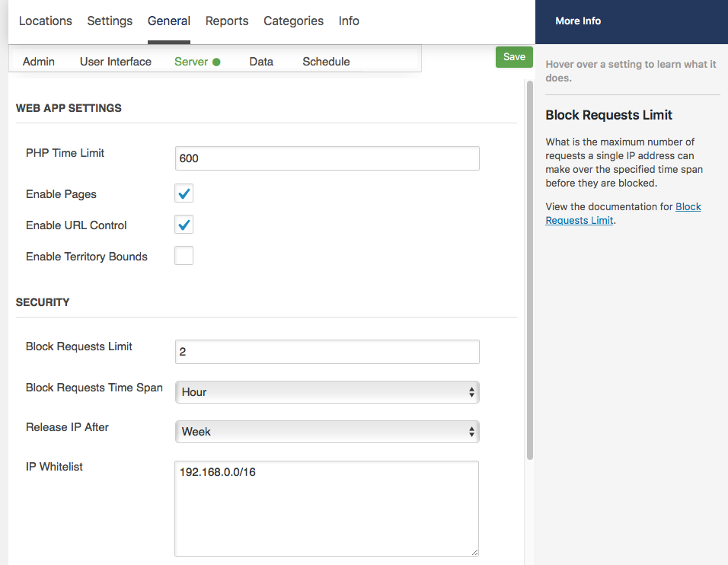Open the Reports tab
The image size is (728, 565).
point(227,21)
